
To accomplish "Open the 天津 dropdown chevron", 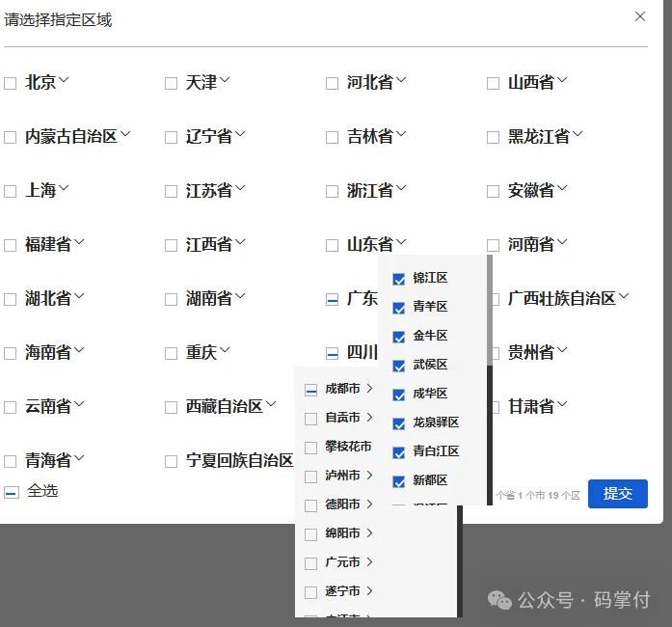I will [225, 79].
